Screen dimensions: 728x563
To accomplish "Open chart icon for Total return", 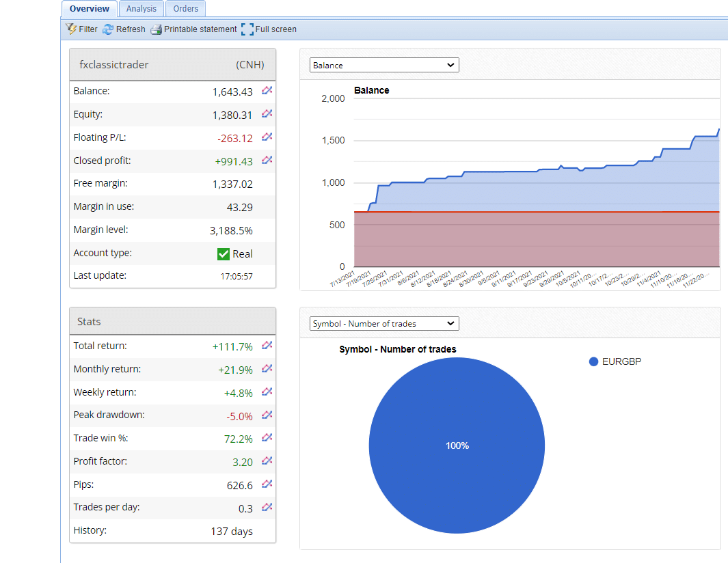I will pyautogui.click(x=267, y=346).
